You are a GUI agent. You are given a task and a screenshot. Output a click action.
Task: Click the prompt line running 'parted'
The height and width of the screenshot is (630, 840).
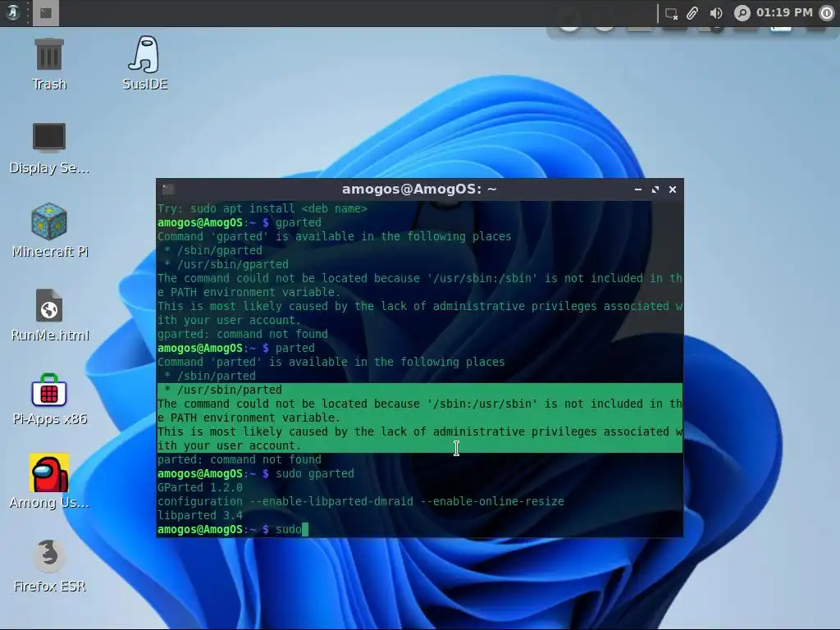point(235,348)
